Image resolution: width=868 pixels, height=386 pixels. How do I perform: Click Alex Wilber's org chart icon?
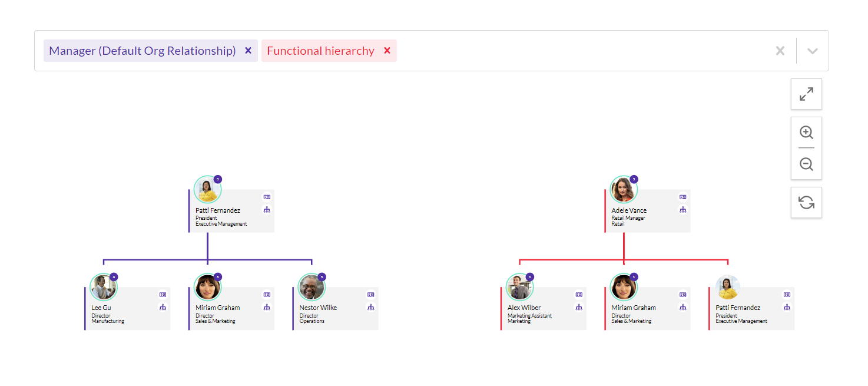coord(578,307)
